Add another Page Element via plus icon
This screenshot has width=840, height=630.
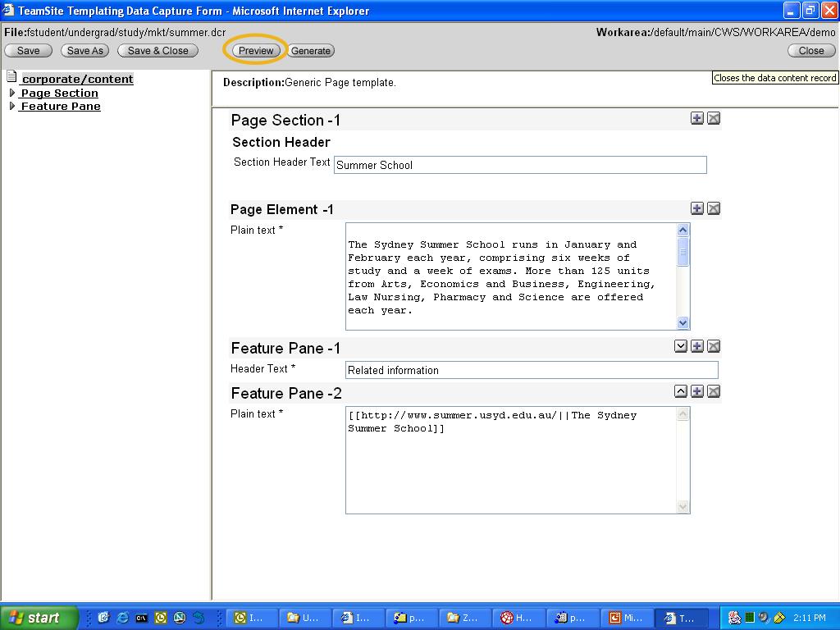[x=697, y=208]
